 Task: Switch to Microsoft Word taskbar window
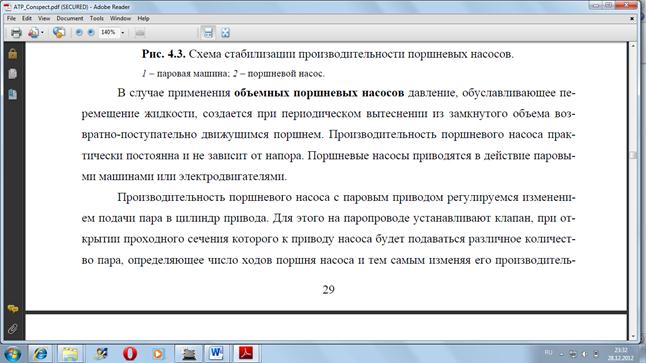[x=216, y=354]
